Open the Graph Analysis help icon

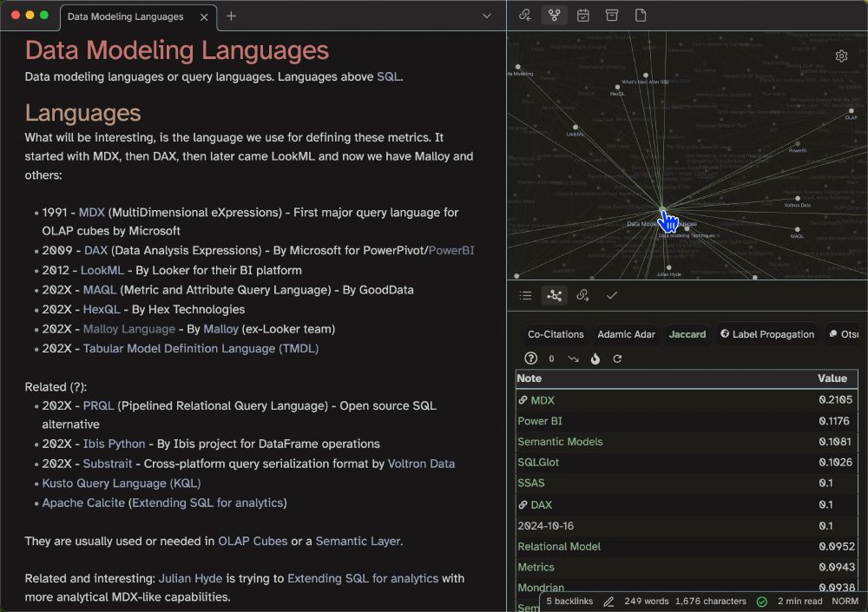tap(530, 359)
